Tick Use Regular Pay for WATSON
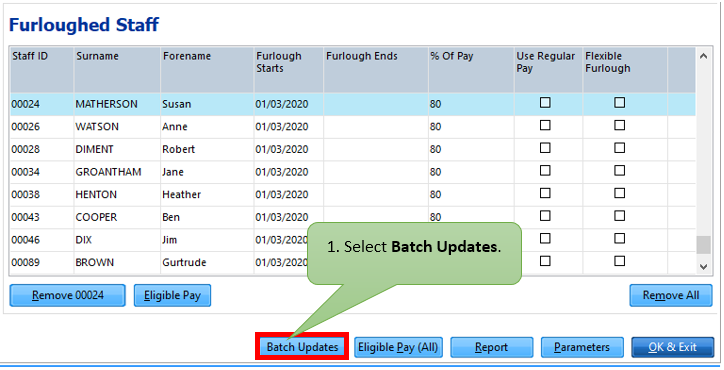The height and width of the screenshot is (370, 724). 545,125
